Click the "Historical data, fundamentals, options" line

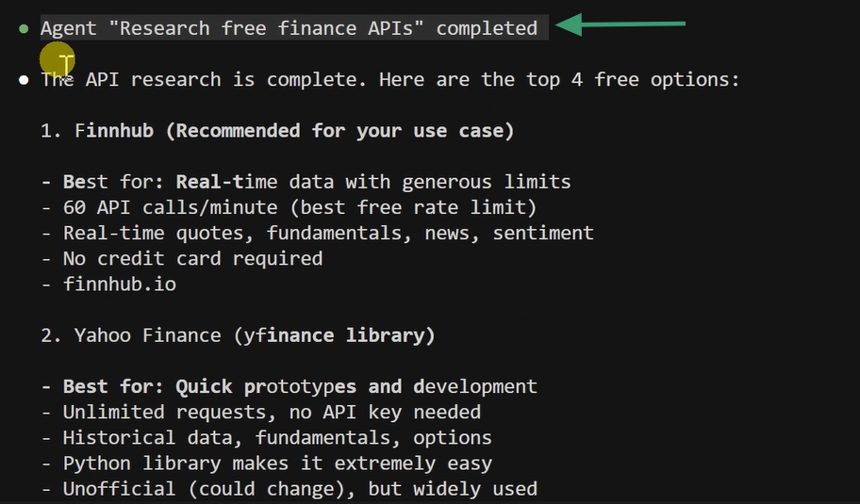coord(276,437)
